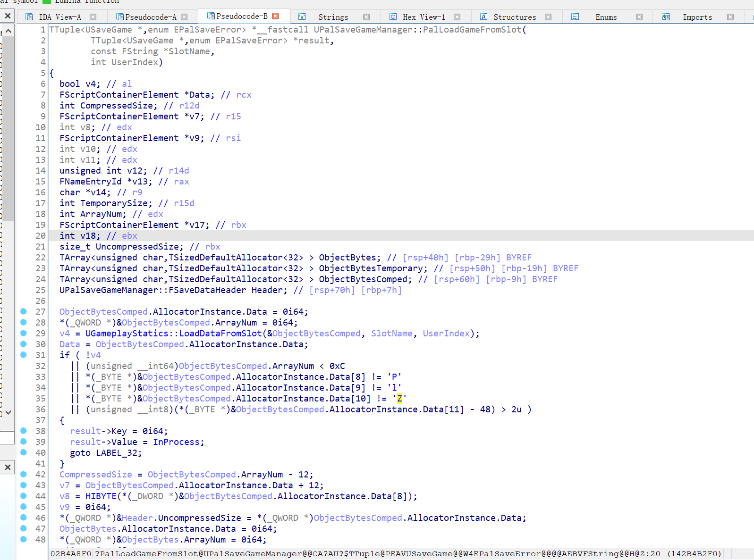Click the Hex View-1 tab icon
The height and width of the screenshot is (560, 754).
coord(393,17)
